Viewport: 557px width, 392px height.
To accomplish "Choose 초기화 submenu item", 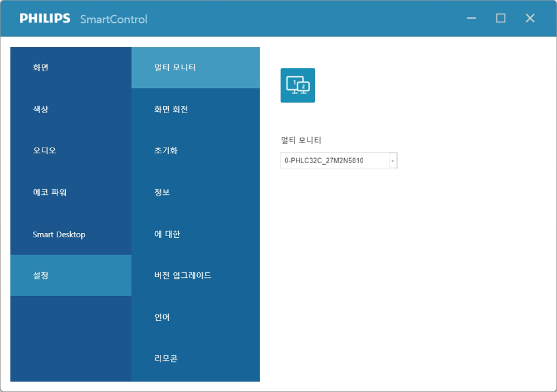I will click(x=196, y=150).
